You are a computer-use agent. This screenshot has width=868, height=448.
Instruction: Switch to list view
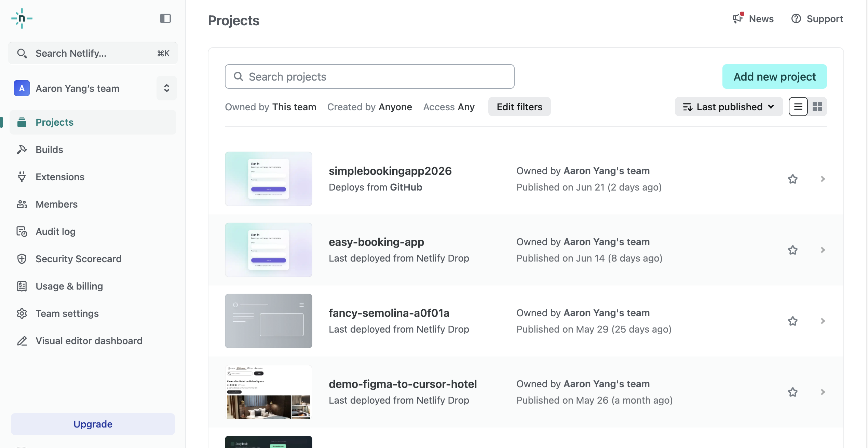[x=798, y=107]
